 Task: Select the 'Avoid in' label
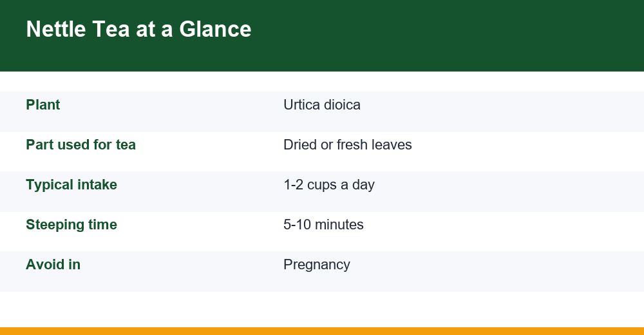[53, 264]
